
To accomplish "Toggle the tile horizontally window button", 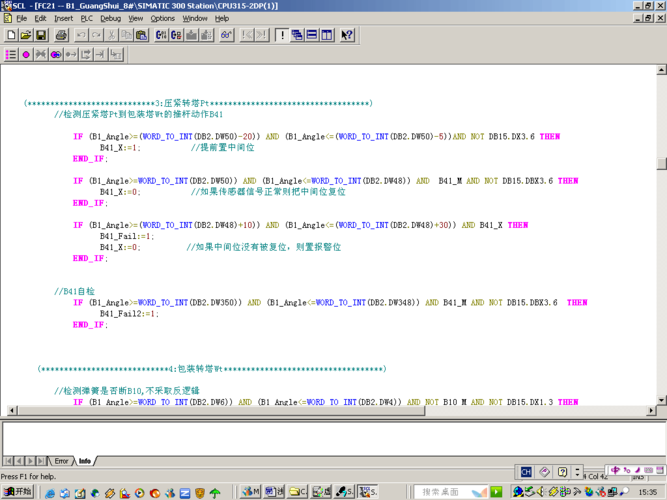I will point(312,35).
